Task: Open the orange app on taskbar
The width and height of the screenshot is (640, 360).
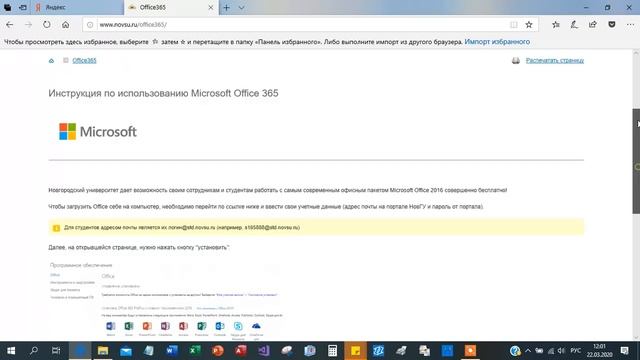Action: pyautogui.click(x=470, y=351)
